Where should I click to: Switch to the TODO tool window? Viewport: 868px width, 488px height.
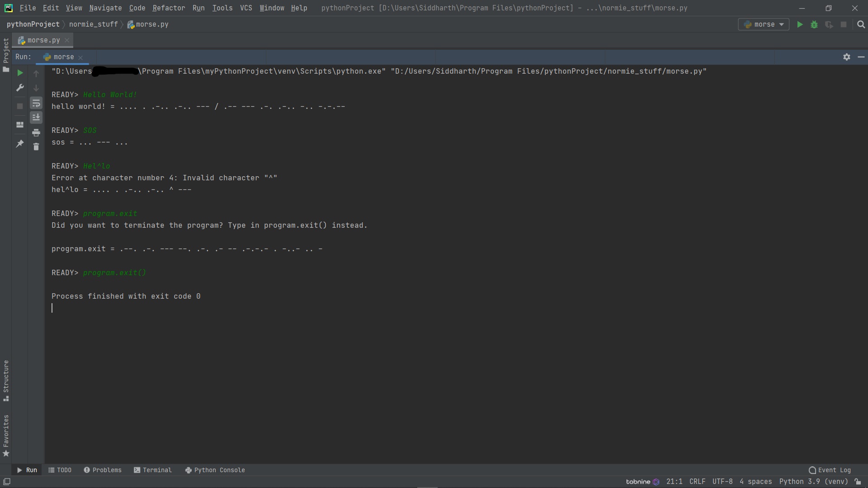(x=60, y=470)
